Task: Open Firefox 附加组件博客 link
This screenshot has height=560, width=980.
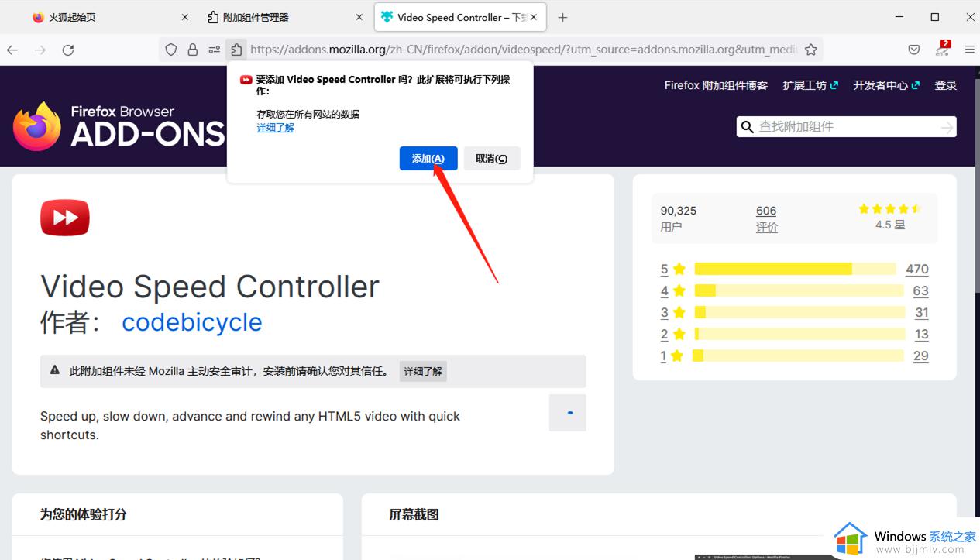Action: 716,85
